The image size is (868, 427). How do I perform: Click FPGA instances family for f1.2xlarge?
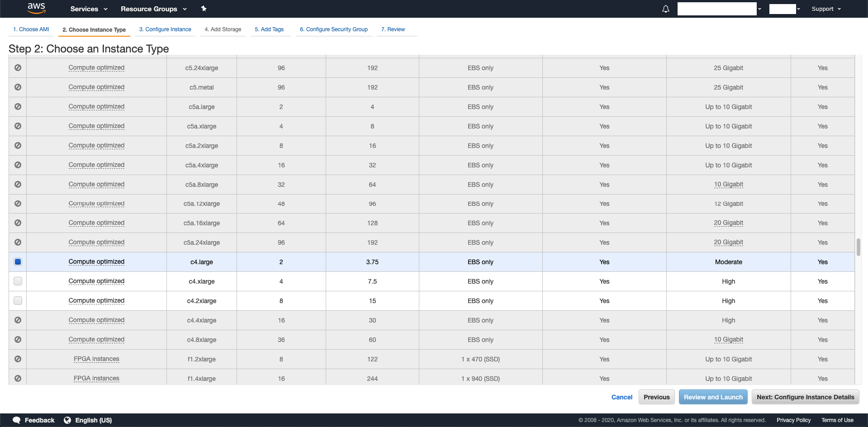96,359
